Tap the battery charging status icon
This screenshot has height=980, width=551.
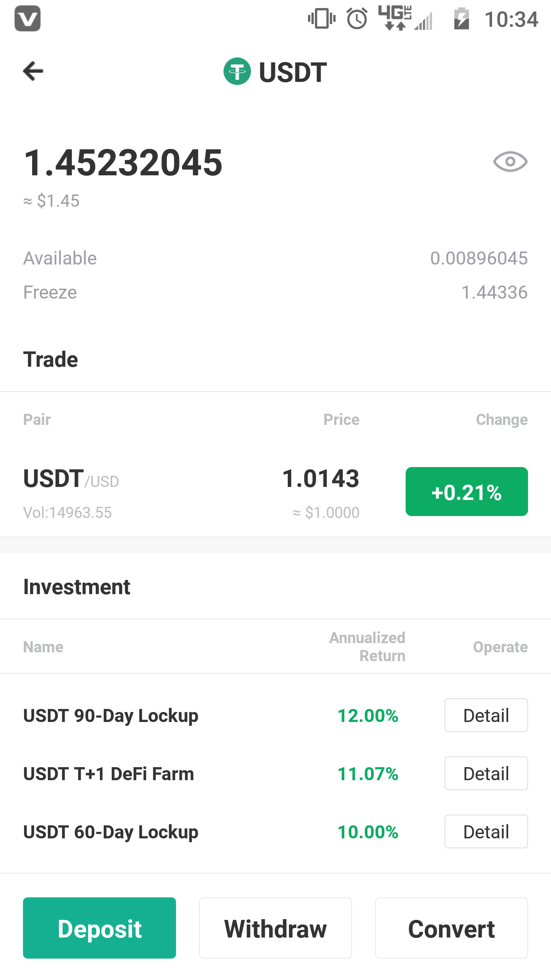pos(461,18)
